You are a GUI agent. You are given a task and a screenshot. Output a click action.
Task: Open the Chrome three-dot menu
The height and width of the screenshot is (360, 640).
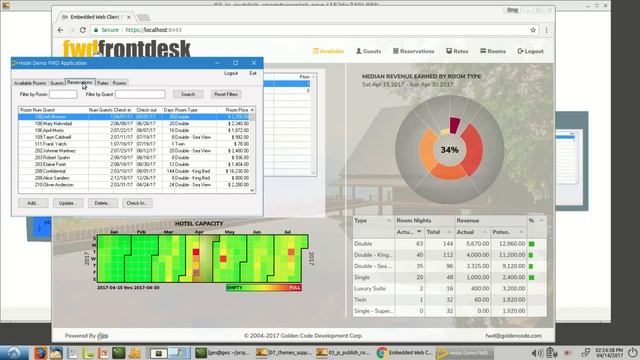547,30
